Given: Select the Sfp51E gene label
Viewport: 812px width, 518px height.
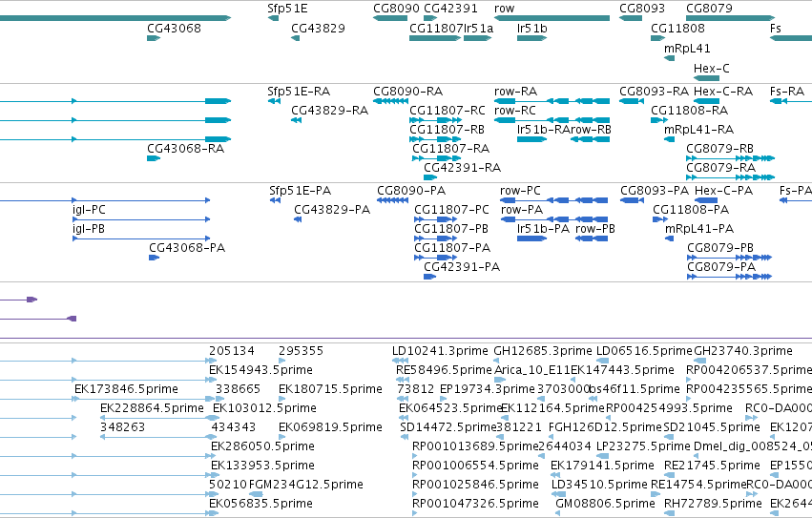Looking at the screenshot, I should point(287,9).
